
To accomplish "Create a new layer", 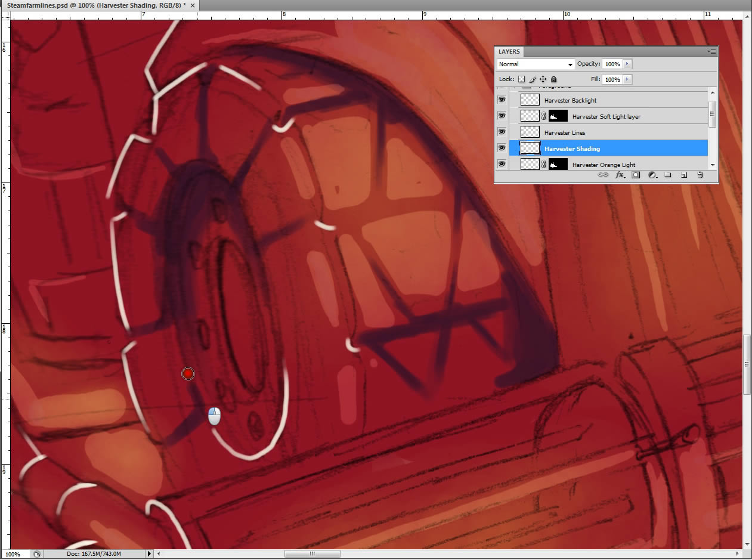I will point(685,175).
